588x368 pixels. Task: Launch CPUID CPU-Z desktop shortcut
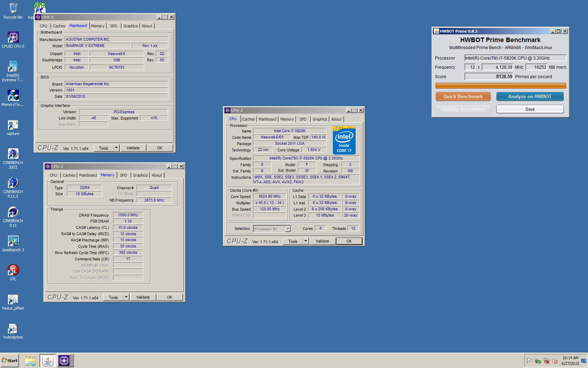point(13,40)
